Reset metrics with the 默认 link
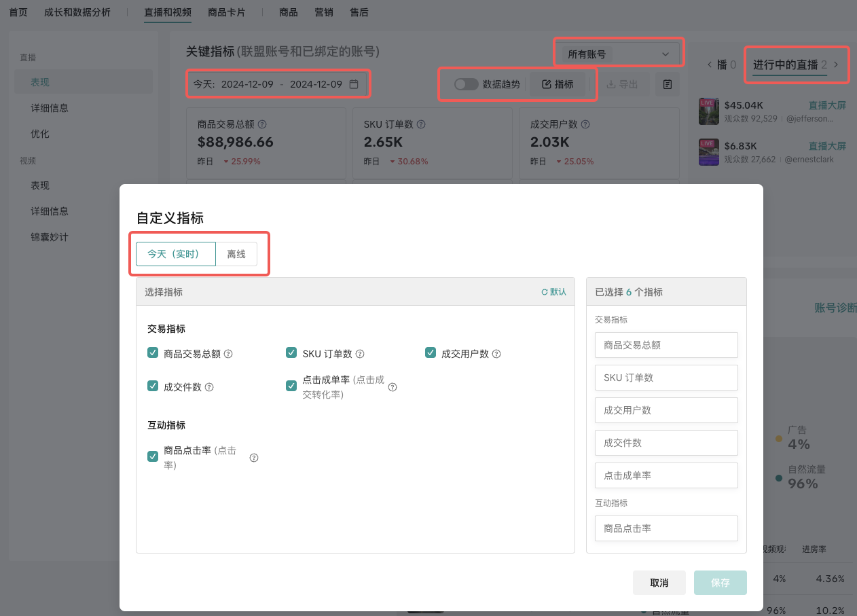This screenshot has width=857, height=616. 553,291
